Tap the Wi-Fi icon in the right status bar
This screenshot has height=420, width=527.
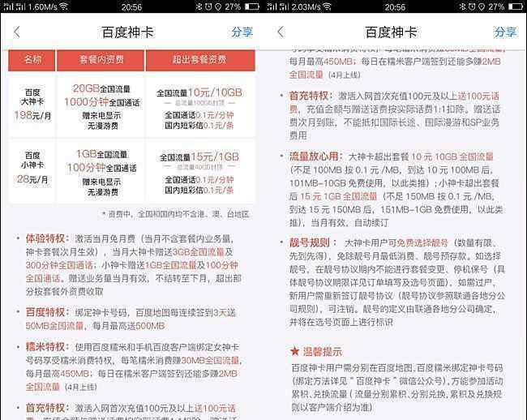pyautogui.click(x=327, y=6)
